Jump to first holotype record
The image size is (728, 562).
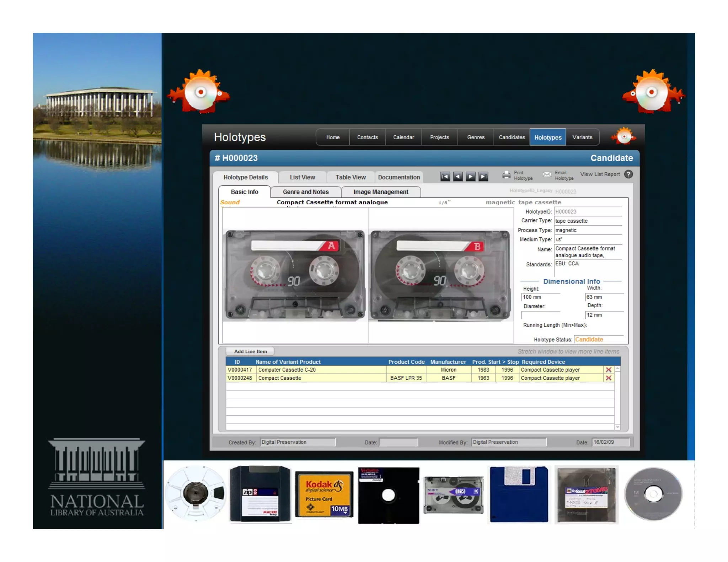tap(445, 176)
